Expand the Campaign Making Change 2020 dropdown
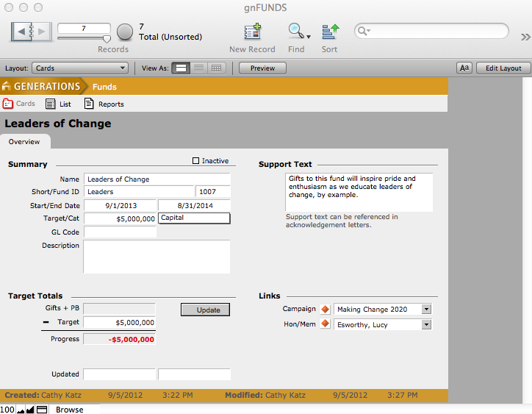The height and width of the screenshot is (414, 532). tap(426, 310)
